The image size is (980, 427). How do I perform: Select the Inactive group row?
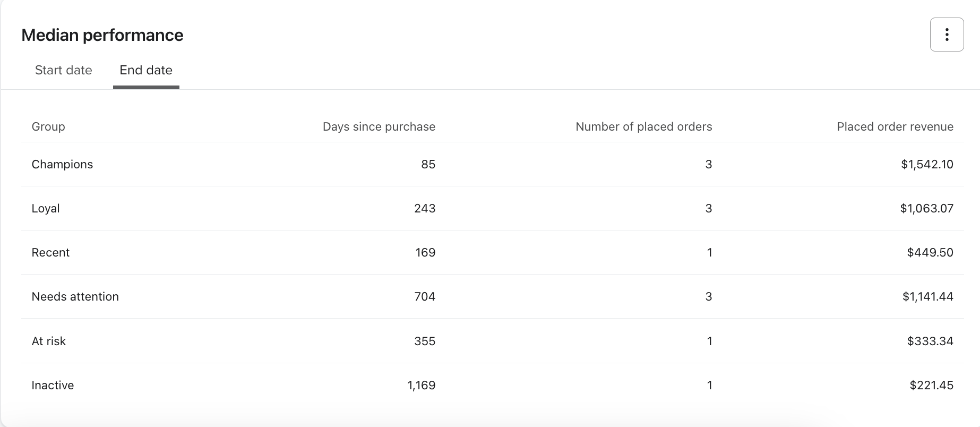point(53,385)
